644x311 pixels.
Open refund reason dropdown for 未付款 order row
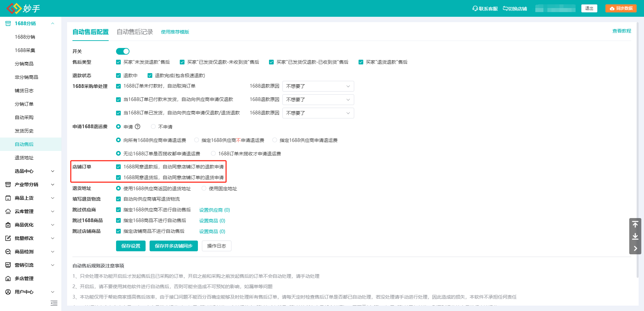click(318, 86)
